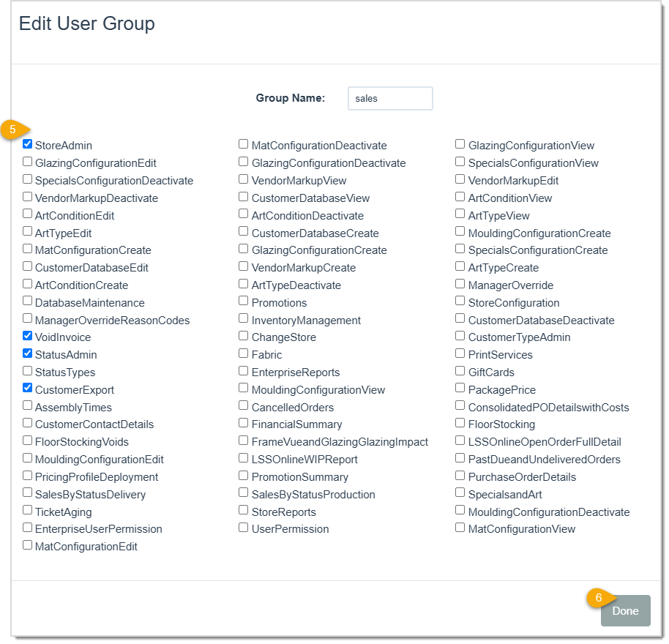Enable the GlazingConfigurationEdit permission
The width and height of the screenshot is (669, 644).
point(27,161)
